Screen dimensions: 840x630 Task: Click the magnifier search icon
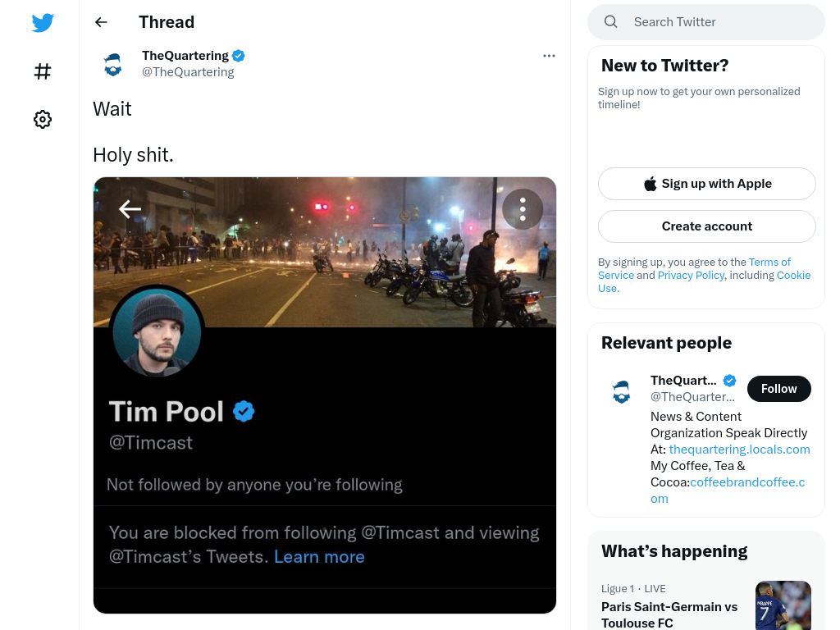pos(610,22)
